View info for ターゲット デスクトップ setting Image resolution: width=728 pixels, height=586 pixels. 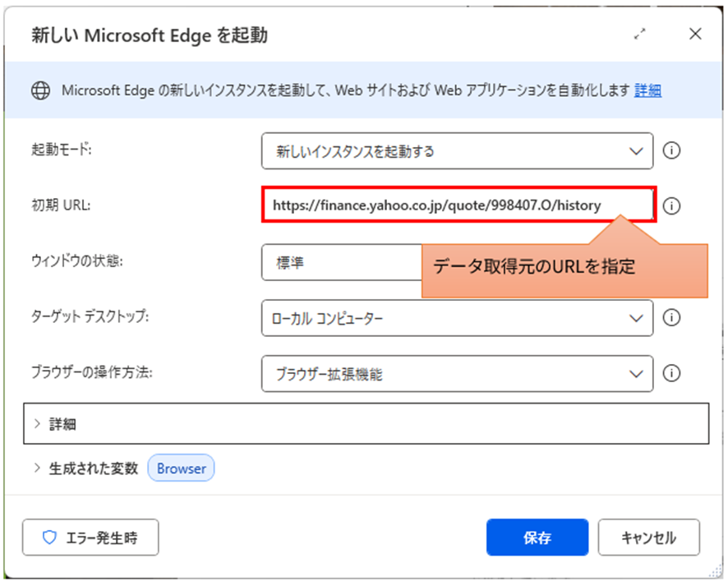click(x=671, y=318)
